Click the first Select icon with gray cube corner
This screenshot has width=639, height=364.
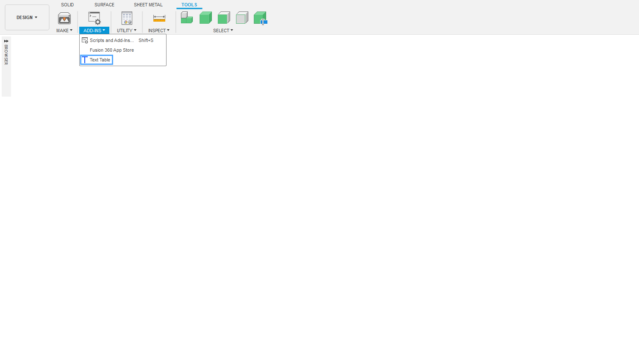coord(186,18)
